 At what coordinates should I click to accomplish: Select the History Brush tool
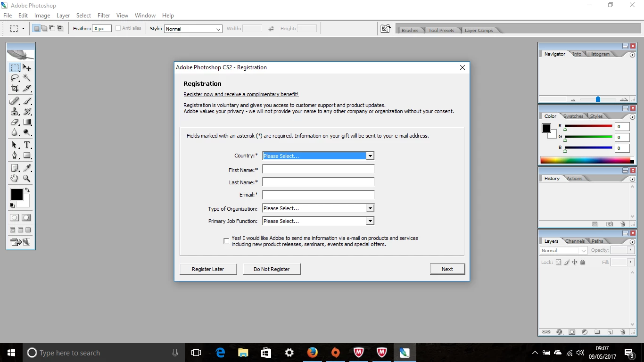[27, 112]
